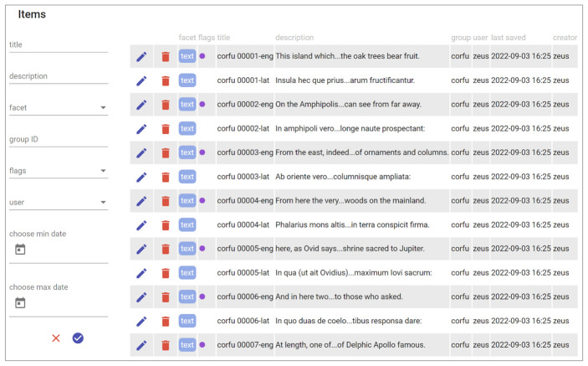Delete corfu 00004-eng trash icon
The width and height of the screenshot is (588, 366).
166,201
